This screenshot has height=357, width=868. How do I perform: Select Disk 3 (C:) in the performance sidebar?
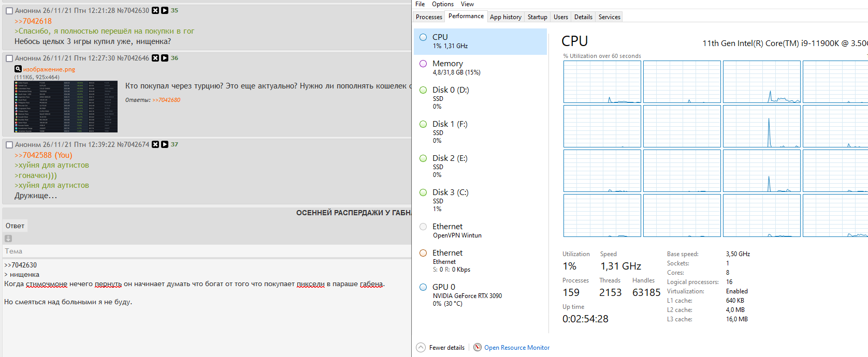480,200
